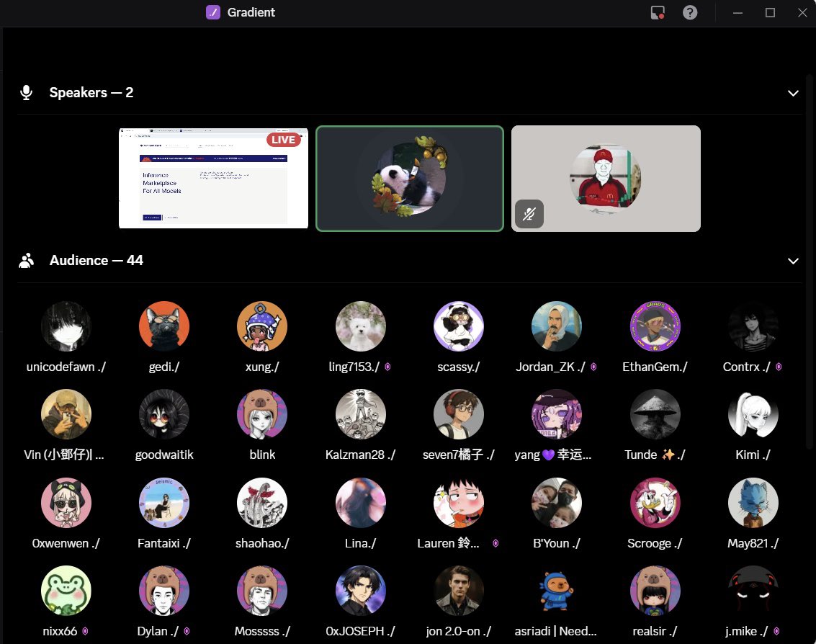Screen dimensions: 816x644
Task: Click the badge next to Contrx ./ name
Action: tap(779, 367)
